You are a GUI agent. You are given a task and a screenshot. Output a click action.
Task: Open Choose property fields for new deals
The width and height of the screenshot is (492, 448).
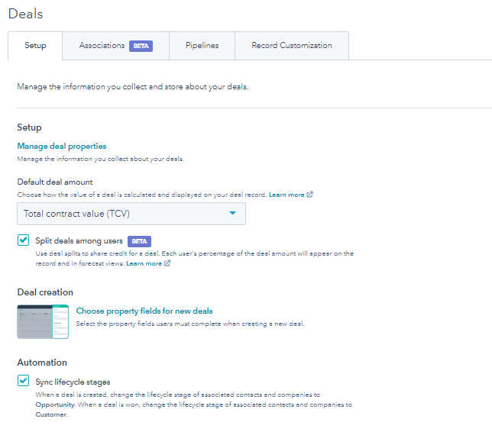point(144,311)
